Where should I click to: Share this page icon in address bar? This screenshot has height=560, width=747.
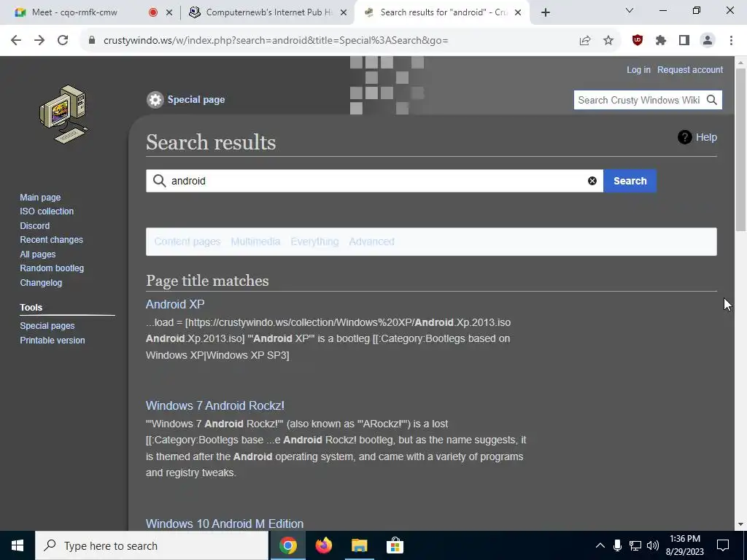(x=585, y=41)
